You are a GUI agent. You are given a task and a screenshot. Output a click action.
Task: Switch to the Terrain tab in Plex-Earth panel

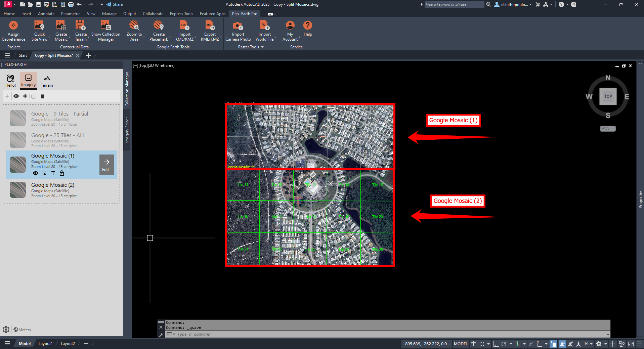point(47,81)
